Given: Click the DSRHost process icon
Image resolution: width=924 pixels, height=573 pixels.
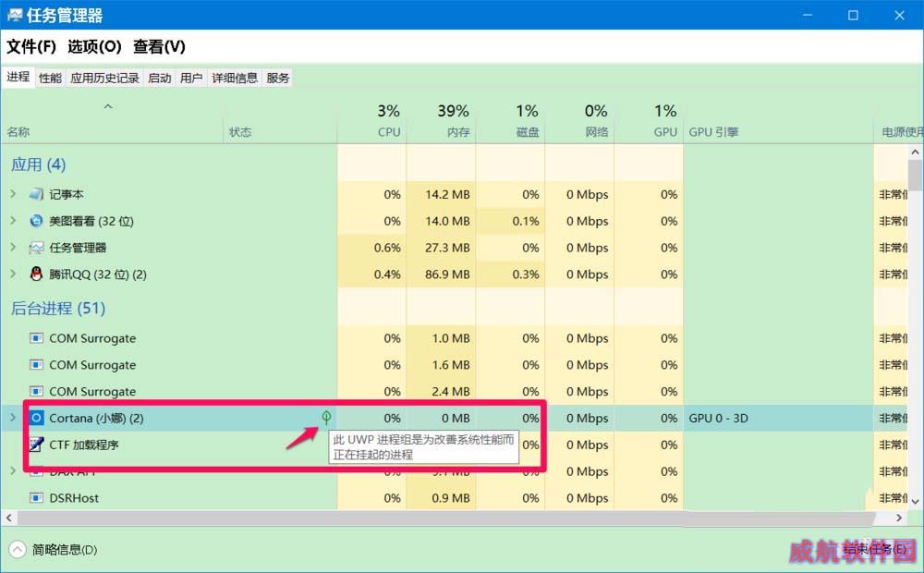Looking at the screenshot, I should (x=37, y=498).
